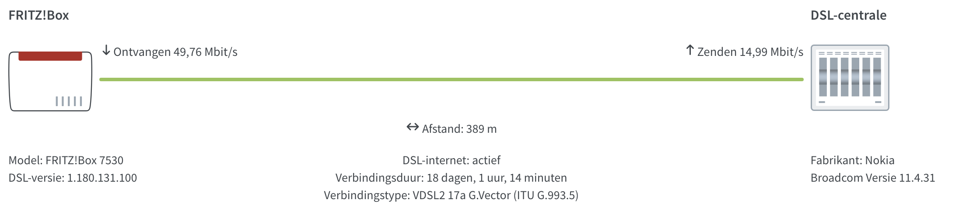Viewport: 980px width, 214px height.
Task: Click the Zenden 14,99 Mbit/s text
Action: coord(750,52)
